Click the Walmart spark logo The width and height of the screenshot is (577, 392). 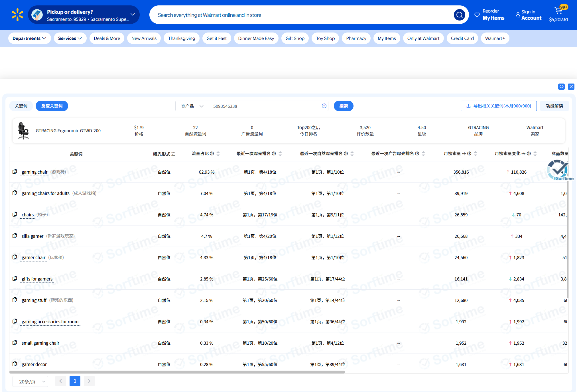click(17, 15)
